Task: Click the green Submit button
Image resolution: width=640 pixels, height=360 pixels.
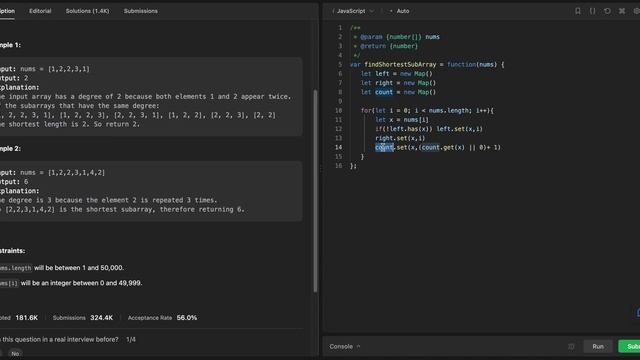Action: pos(629,347)
